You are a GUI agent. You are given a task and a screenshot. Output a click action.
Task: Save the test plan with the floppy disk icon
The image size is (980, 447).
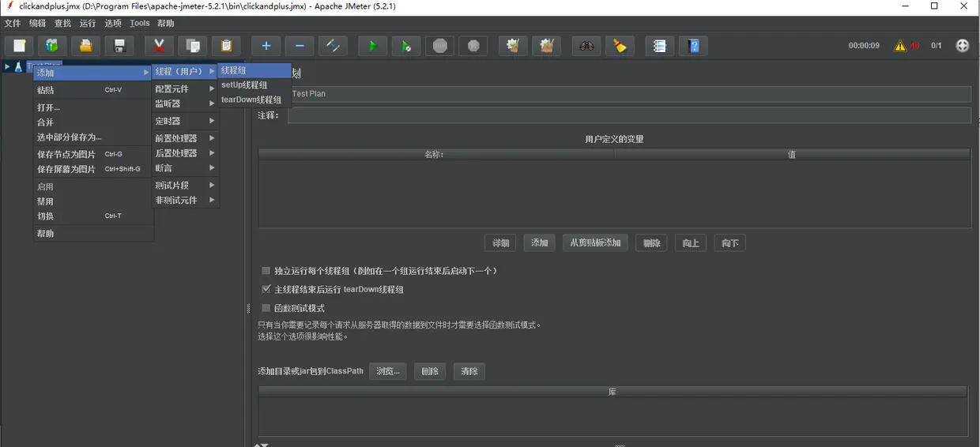[x=119, y=46]
